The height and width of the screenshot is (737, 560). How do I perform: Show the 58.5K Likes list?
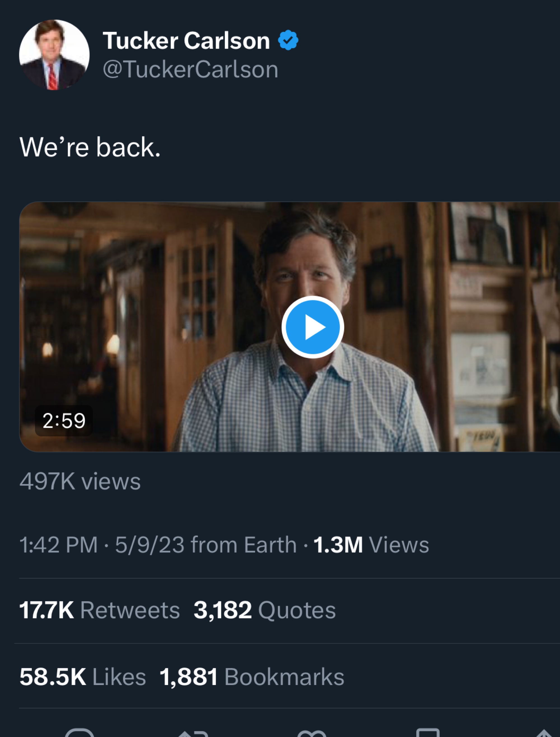83,677
